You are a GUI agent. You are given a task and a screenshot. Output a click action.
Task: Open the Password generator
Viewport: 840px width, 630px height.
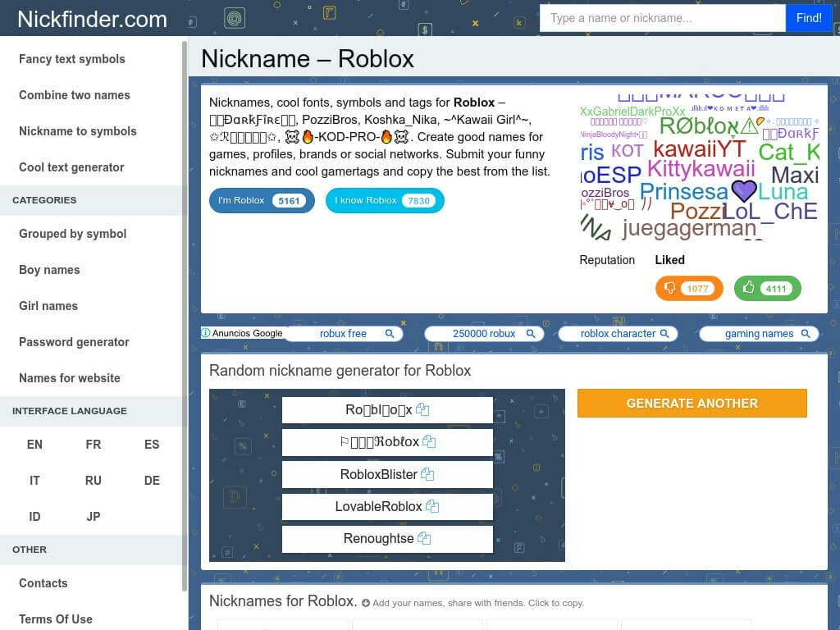pyautogui.click(x=74, y=342)
